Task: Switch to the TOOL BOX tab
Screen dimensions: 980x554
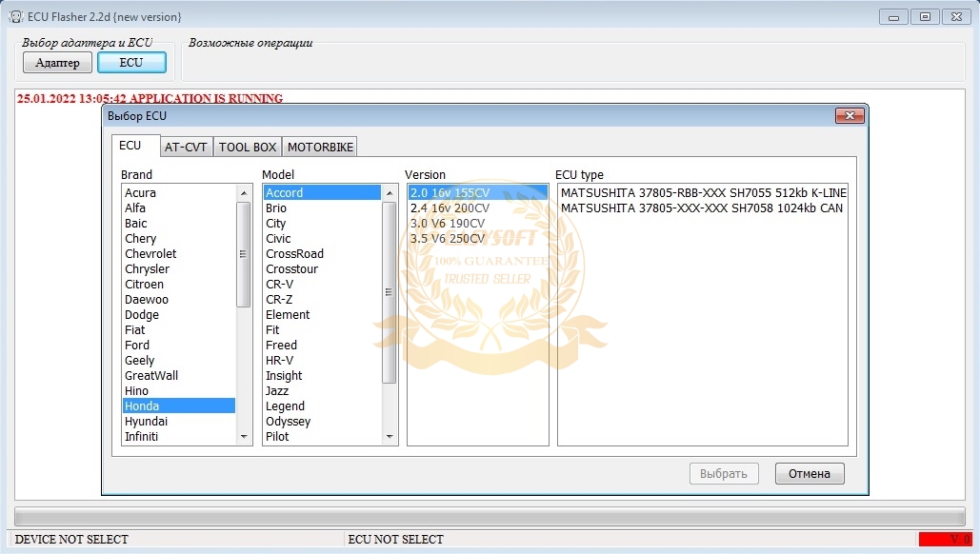Action: pyautogui.click(x=248, y=147)
